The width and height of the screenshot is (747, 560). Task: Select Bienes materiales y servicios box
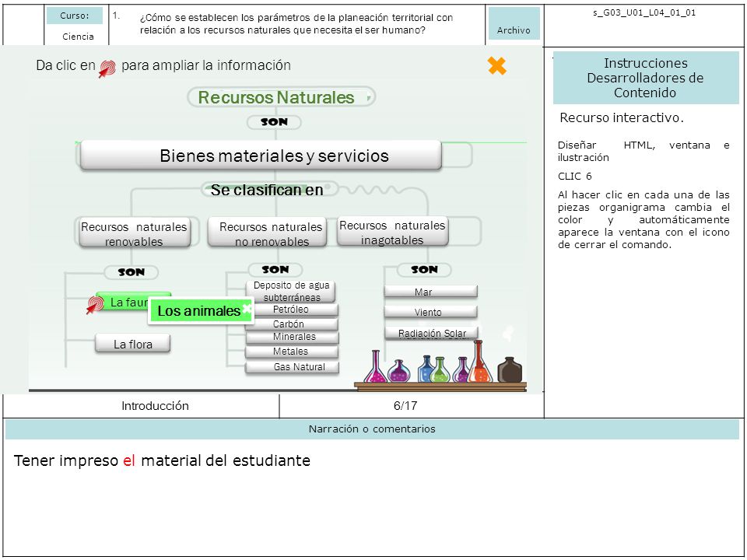tap(261, 156)
